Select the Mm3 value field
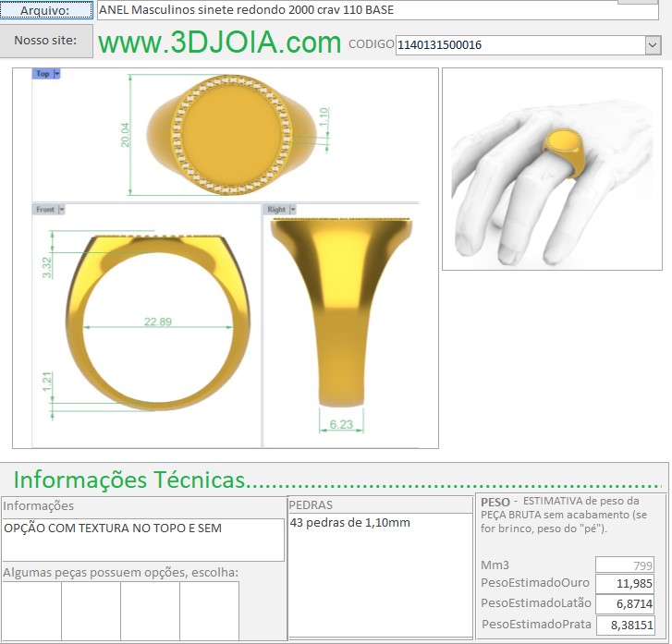Screen dimensions: 672x644 pyautogui.click(x=625, y=565)
